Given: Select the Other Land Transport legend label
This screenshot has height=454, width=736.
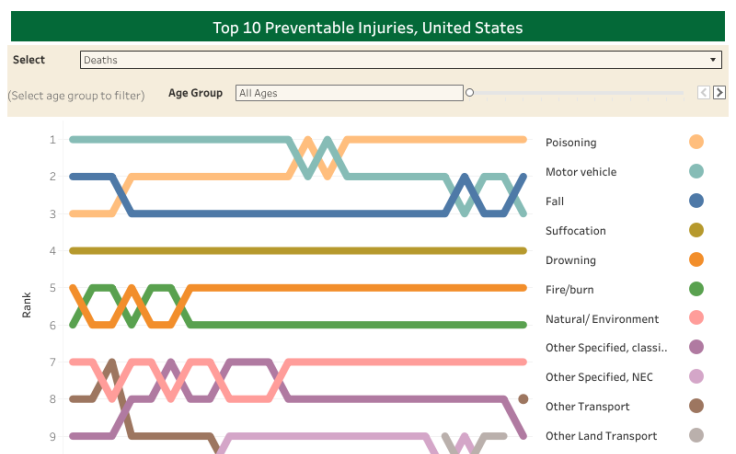Looking at the screenshot, I should [x=601, y=436].
